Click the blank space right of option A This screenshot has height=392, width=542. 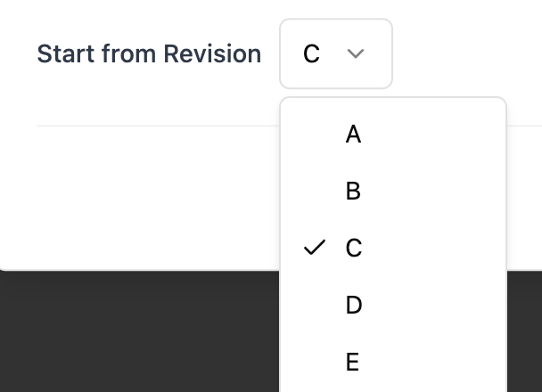click(x=446, y=135)
